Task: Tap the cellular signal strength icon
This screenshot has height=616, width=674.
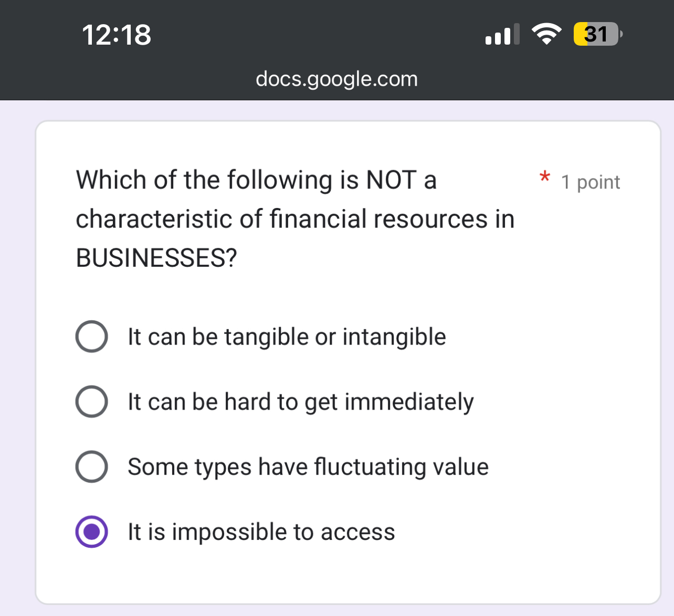Action: point(502,34)
